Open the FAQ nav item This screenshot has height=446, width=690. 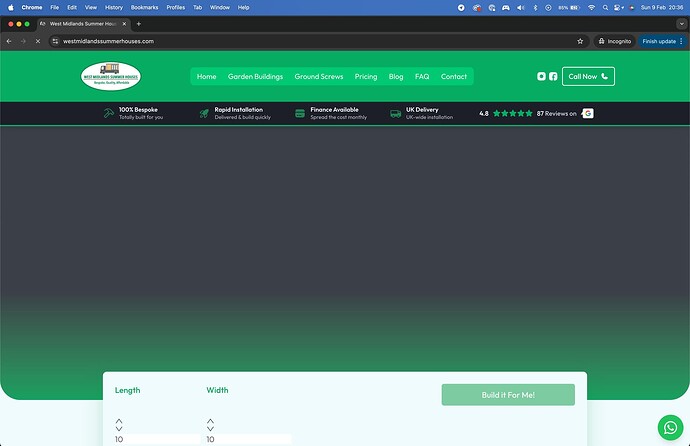point(422,77)
